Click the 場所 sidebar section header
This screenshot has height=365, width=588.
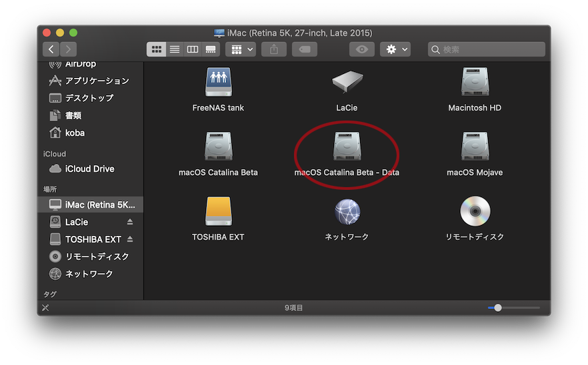pyautogui.click(x=50, y=189)
